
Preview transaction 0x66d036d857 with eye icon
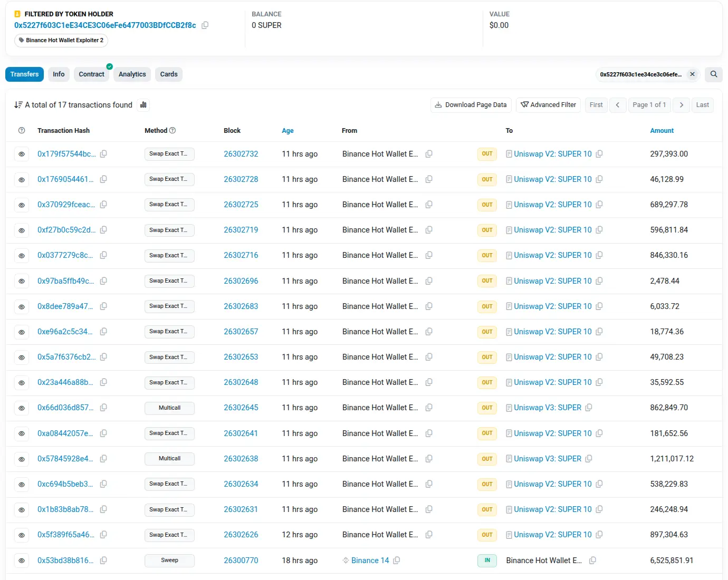click(22, 408)
